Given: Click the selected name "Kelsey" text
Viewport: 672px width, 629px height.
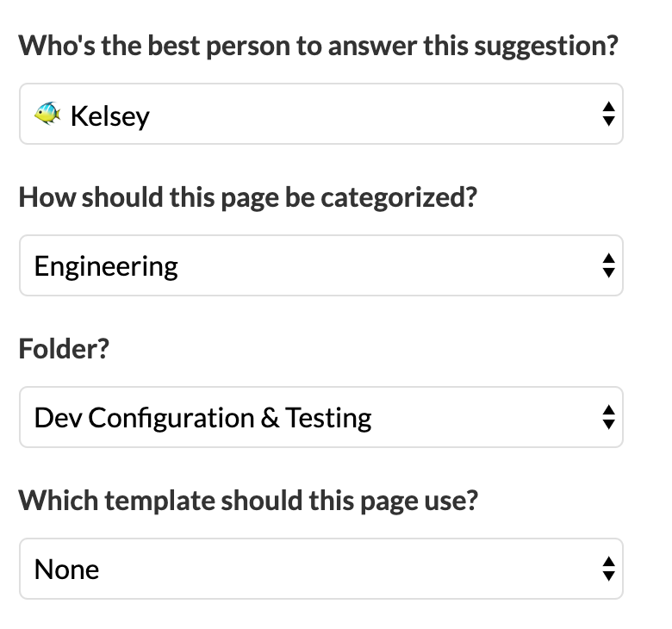Looking at the screenshot, I should click(x=109, y=115).
